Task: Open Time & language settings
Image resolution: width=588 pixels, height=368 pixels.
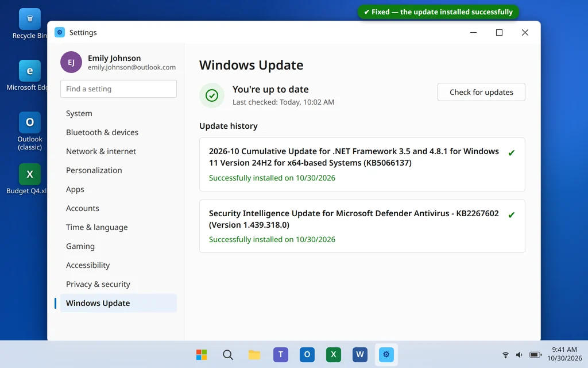Action: pos(118,227)
